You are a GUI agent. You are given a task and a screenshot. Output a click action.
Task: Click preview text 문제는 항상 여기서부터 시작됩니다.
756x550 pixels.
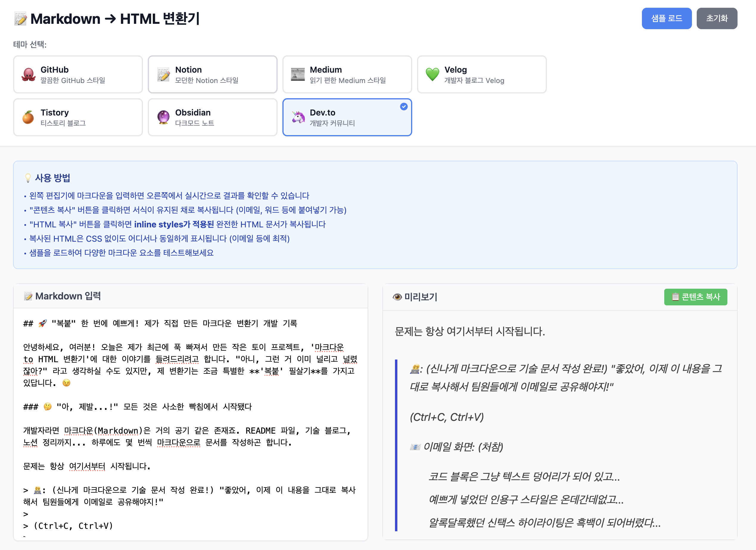click(470, 332)
